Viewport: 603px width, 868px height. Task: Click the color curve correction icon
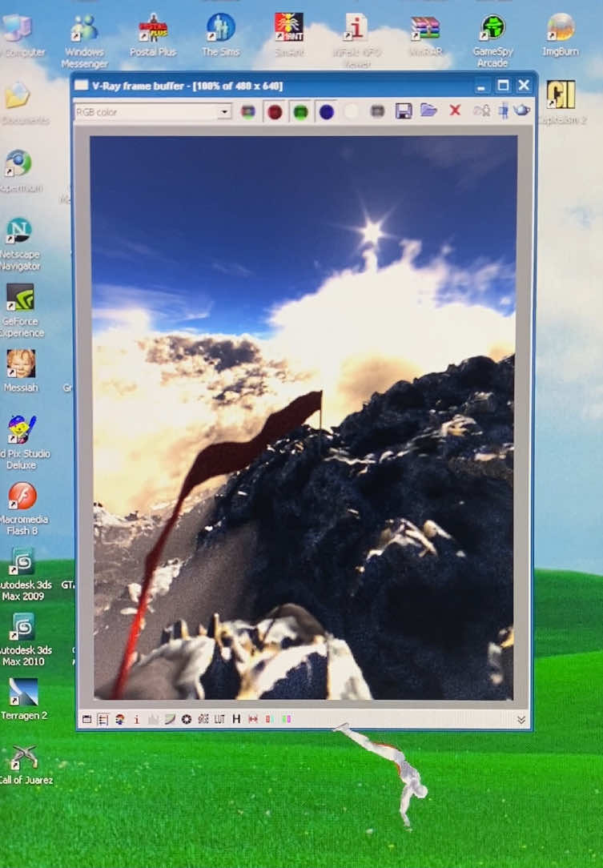pos(170,719)
